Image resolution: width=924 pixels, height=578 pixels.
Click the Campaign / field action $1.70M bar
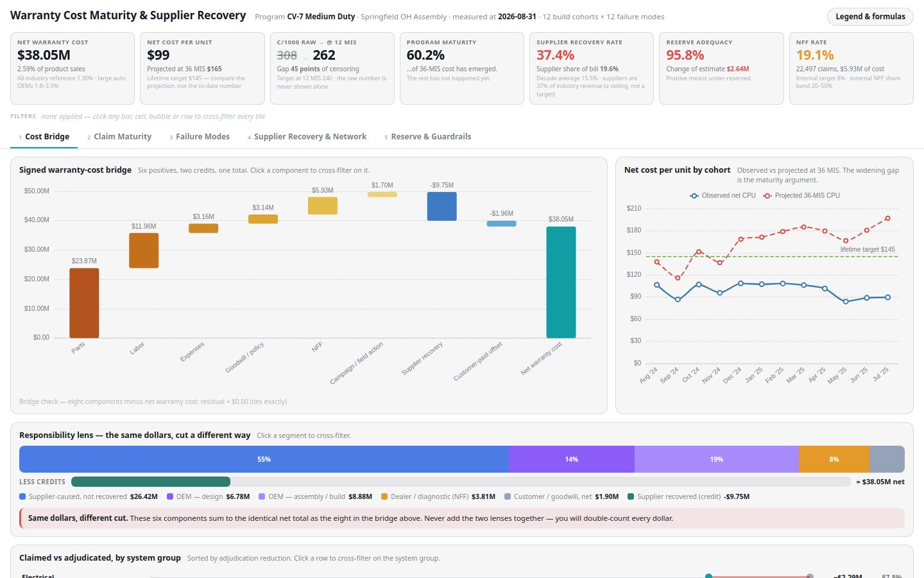point(382,194)
